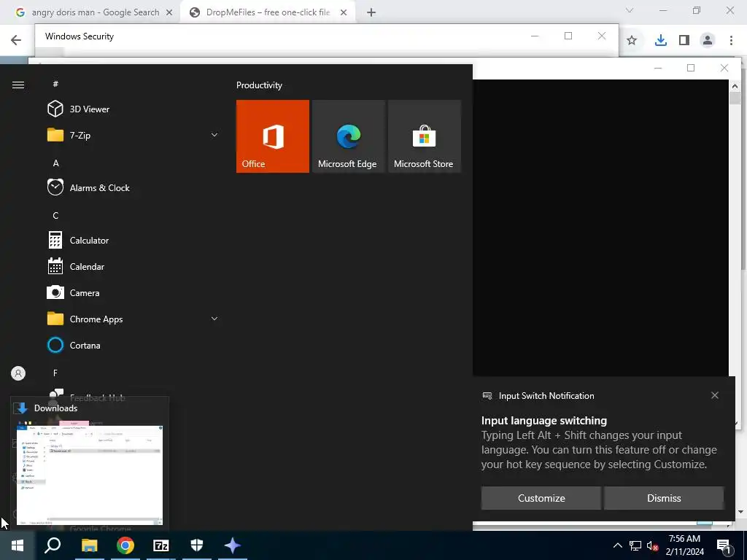Switch to Google Chrome on taskbar
Viewport: 747px width, 560px height.
[x=125, y=545]
